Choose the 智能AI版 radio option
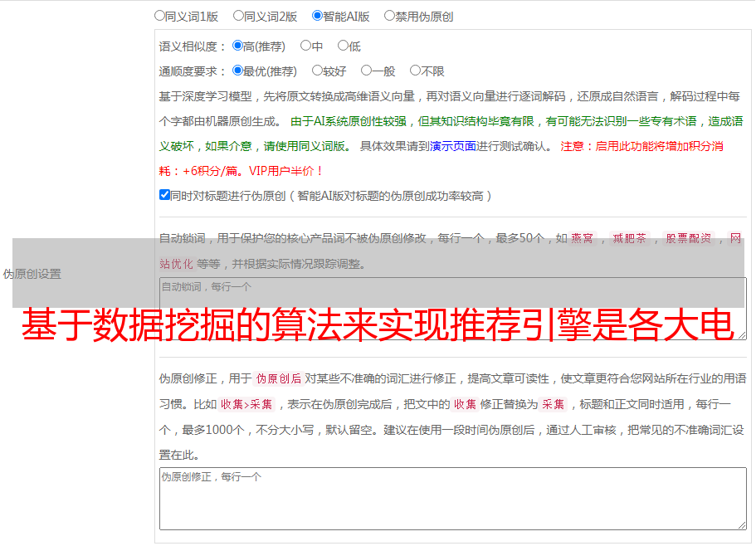The width and height of the screenshot is (756, 546). pyautogui.click(x=317, y=16)
